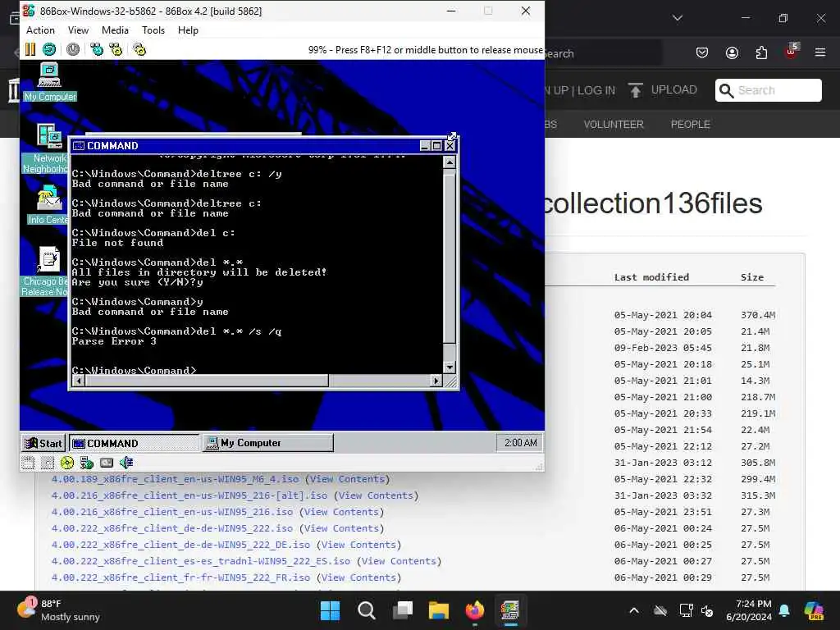This screenshot has height=630, width=840.
Task: Open weather widget showing 88°F
Action: [x=59, y=610]
